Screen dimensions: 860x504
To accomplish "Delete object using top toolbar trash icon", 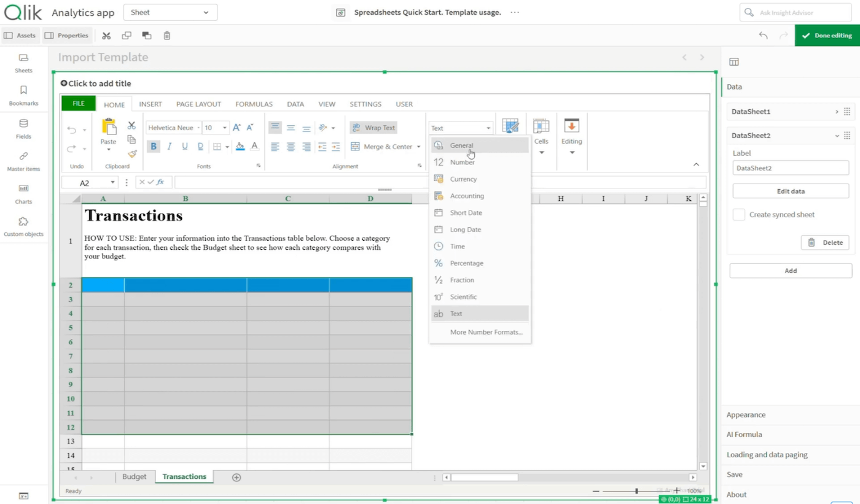I will (x=167, y=36).
